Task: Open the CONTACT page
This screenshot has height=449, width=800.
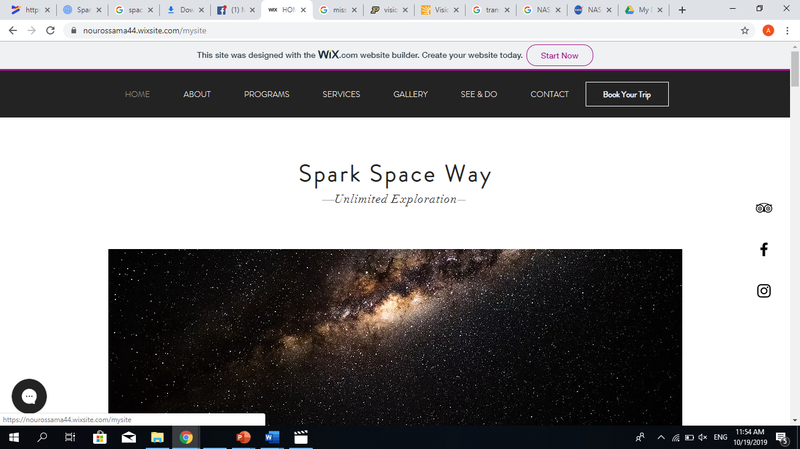Action: [x=549, y=94]
